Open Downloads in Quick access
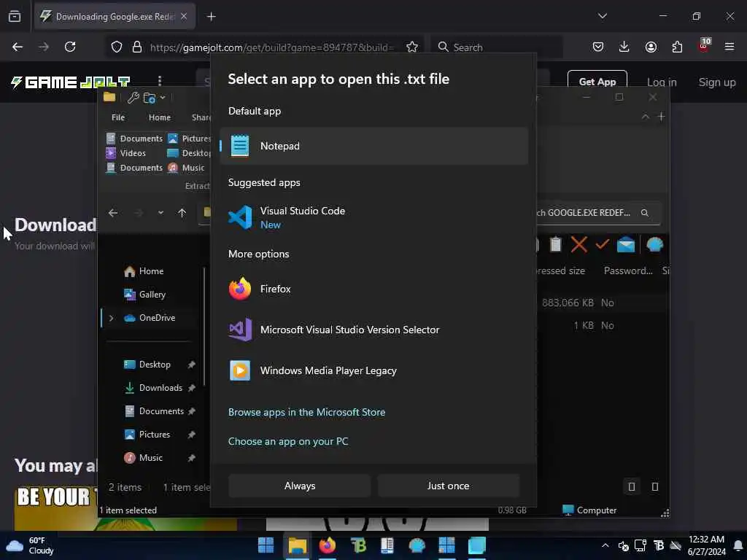Viewport: 747px width, 560px height. [155, 388]
